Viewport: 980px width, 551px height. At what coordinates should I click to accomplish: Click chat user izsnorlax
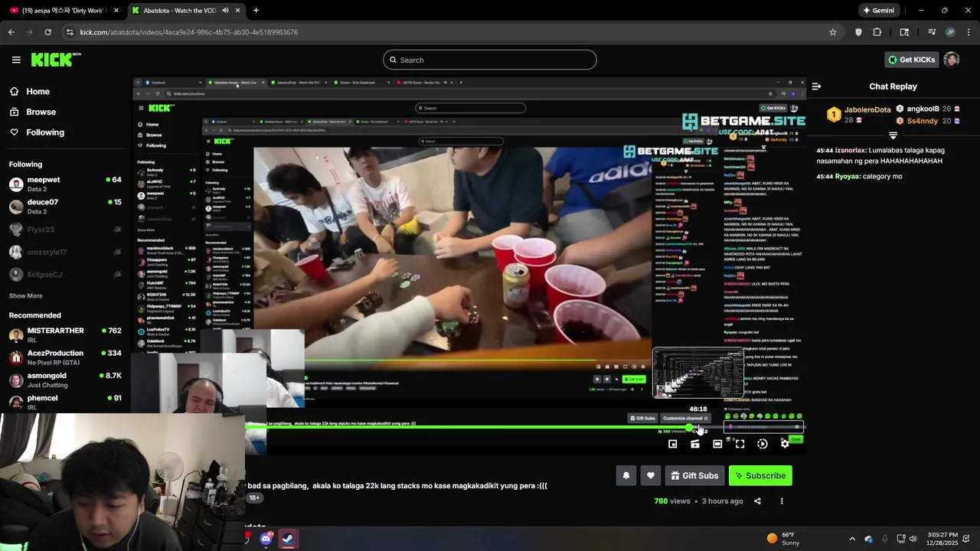(851, 151)
